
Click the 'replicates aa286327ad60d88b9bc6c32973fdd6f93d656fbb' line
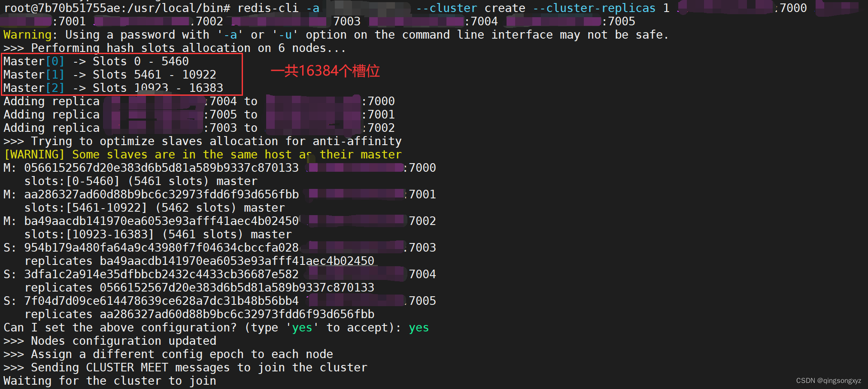point(199,314)
